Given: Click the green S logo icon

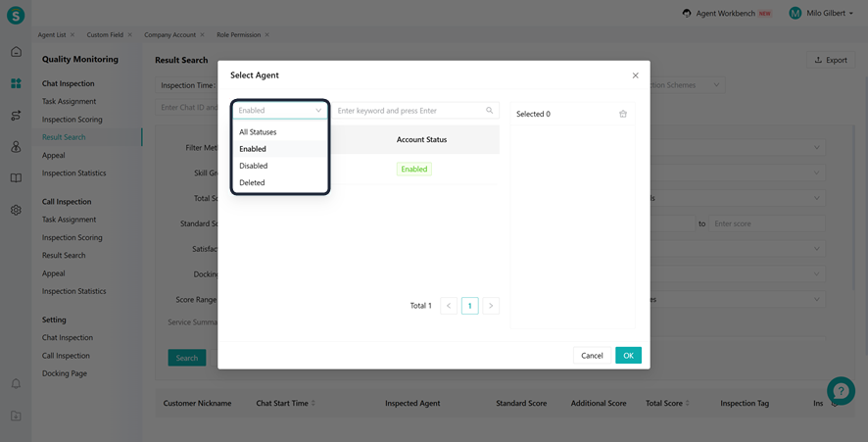Looking at the screenshot, I should [16, 15].
